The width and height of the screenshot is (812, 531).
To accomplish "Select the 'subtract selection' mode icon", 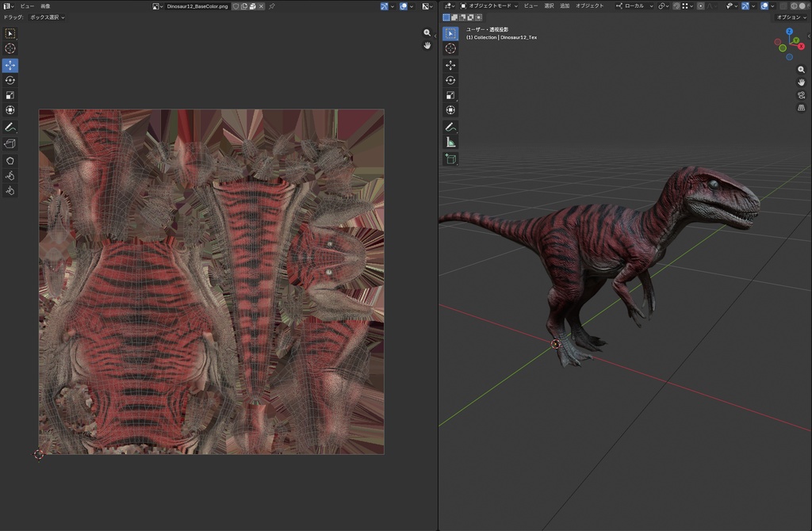I will [462, 17].
